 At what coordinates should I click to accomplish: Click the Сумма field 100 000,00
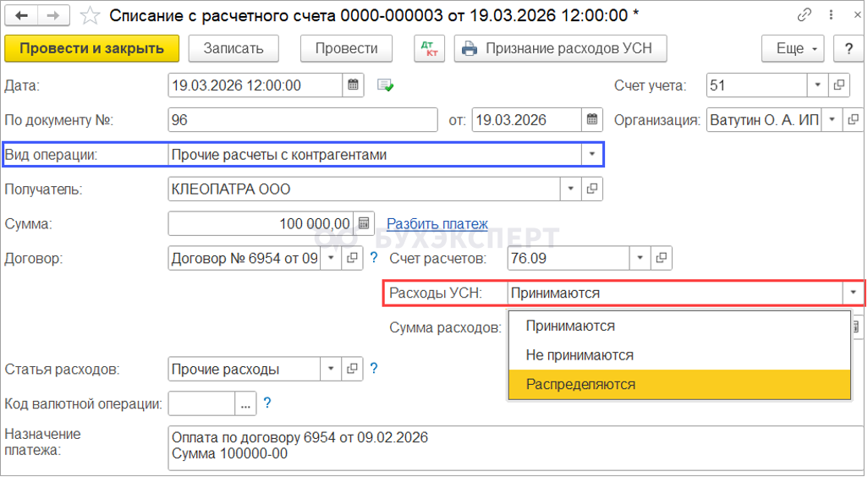(x=261, y=223)
